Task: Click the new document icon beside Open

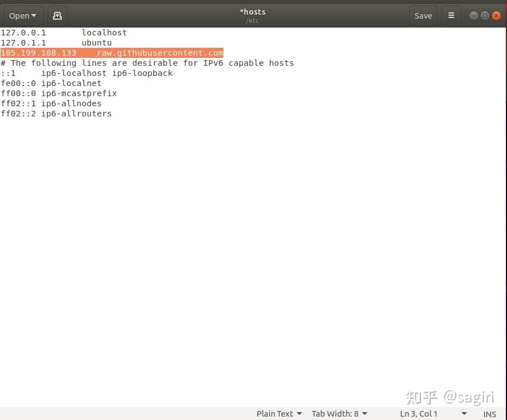Action: click(x=57, y=15)
